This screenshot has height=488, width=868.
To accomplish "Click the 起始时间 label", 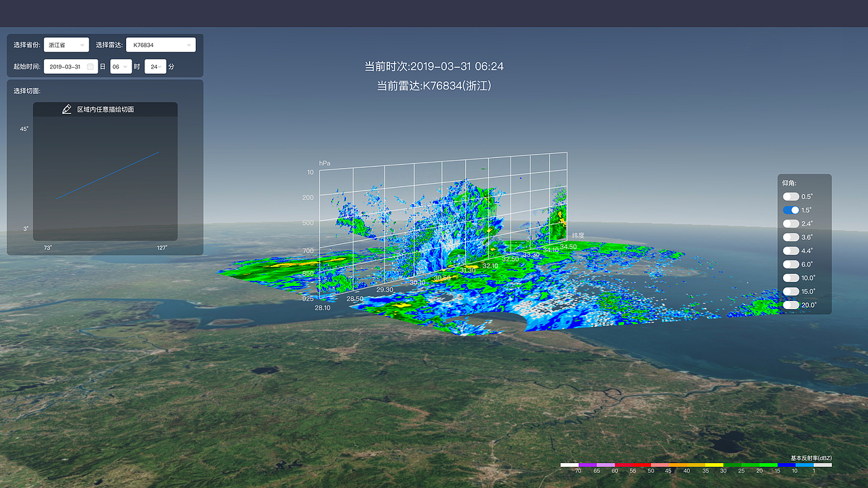I will (27, 67).
